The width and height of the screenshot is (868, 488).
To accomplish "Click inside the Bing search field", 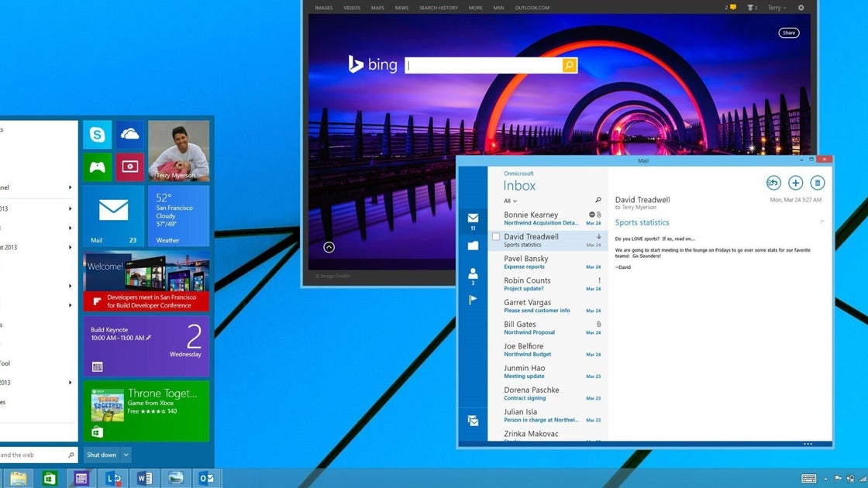I will coord(484,65).
